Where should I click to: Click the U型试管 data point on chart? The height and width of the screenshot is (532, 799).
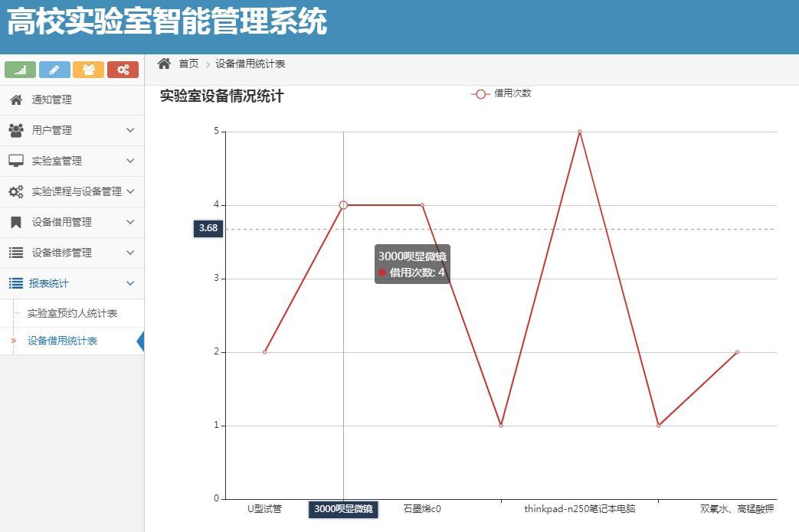pos(264,352)
